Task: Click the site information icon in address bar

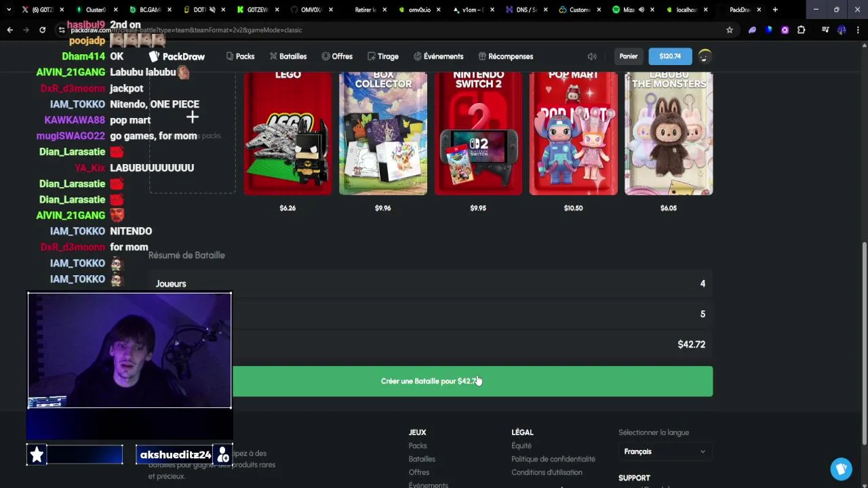Action: pos(61,30)
